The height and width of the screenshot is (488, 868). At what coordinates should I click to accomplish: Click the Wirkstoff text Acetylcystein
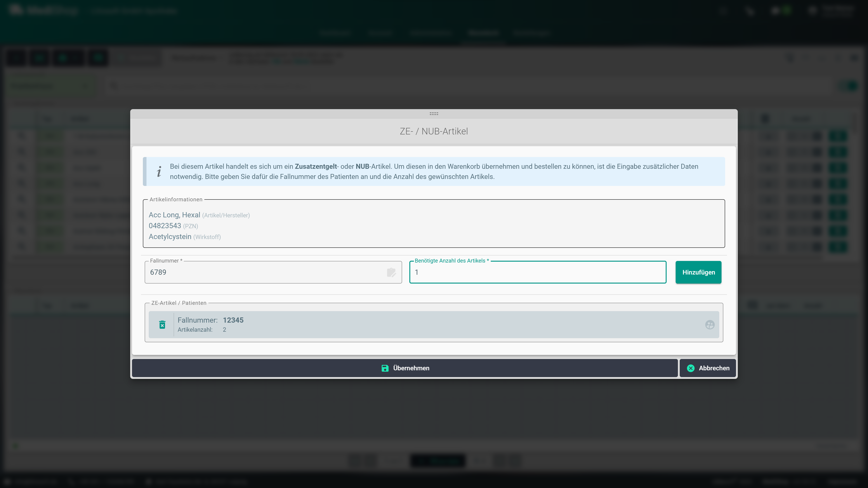170,236
